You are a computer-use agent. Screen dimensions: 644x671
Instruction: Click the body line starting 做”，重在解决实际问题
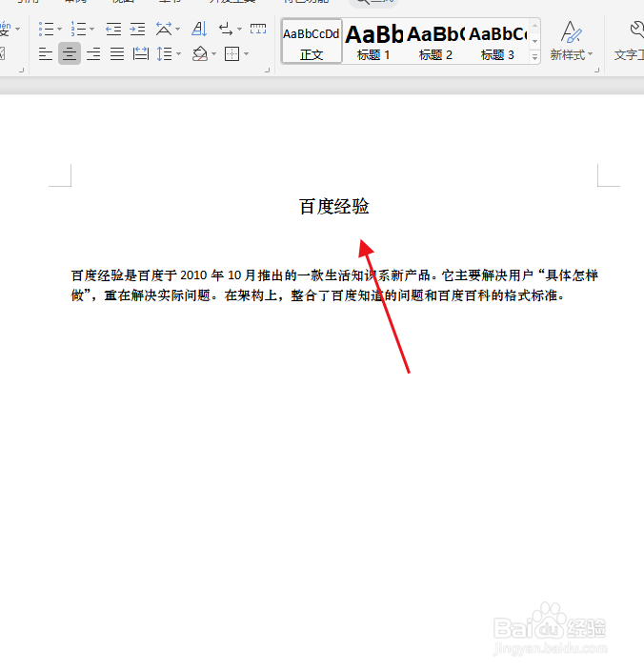[x=317, y=295]
